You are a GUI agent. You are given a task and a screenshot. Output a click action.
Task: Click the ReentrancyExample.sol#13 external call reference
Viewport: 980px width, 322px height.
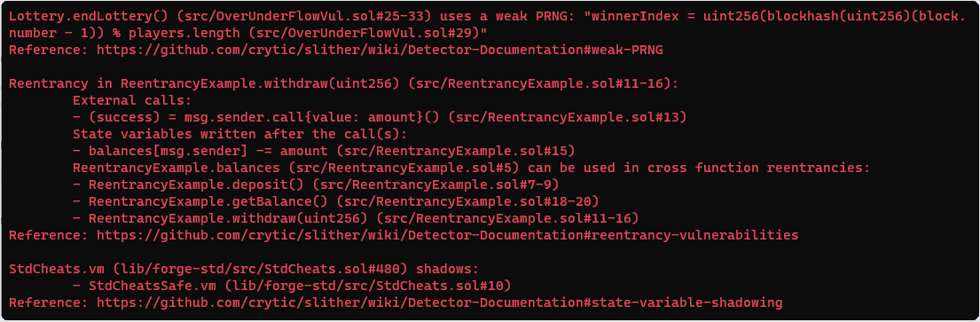pyautogui.click(x=567, y=118)
